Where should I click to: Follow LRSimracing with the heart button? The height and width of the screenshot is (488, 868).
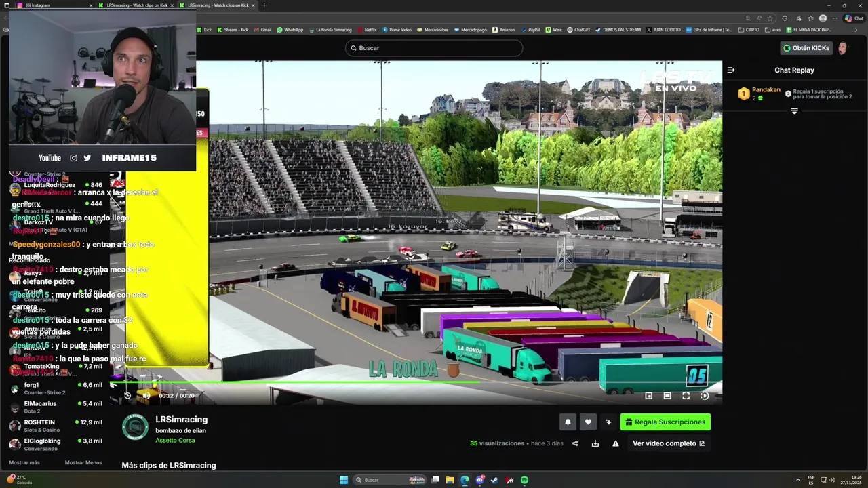point(588,422)
